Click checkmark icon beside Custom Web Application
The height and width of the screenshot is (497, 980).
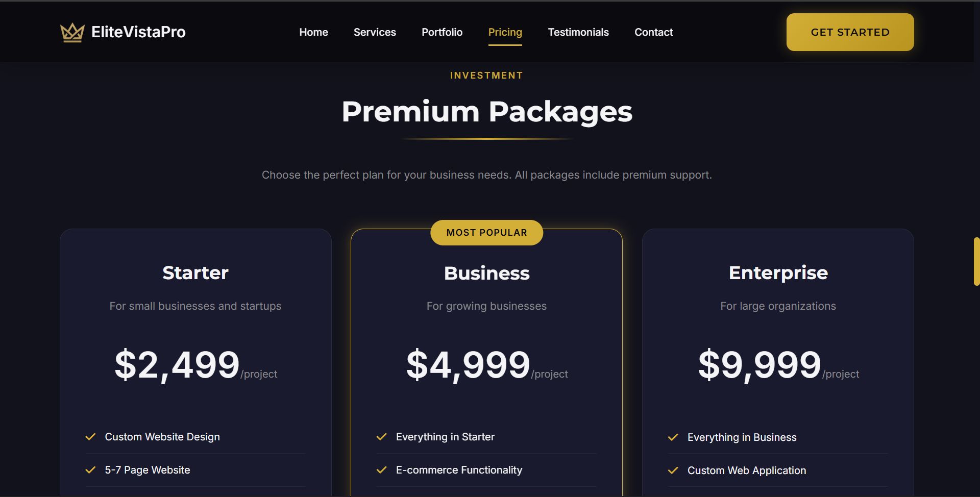(673, 470)
